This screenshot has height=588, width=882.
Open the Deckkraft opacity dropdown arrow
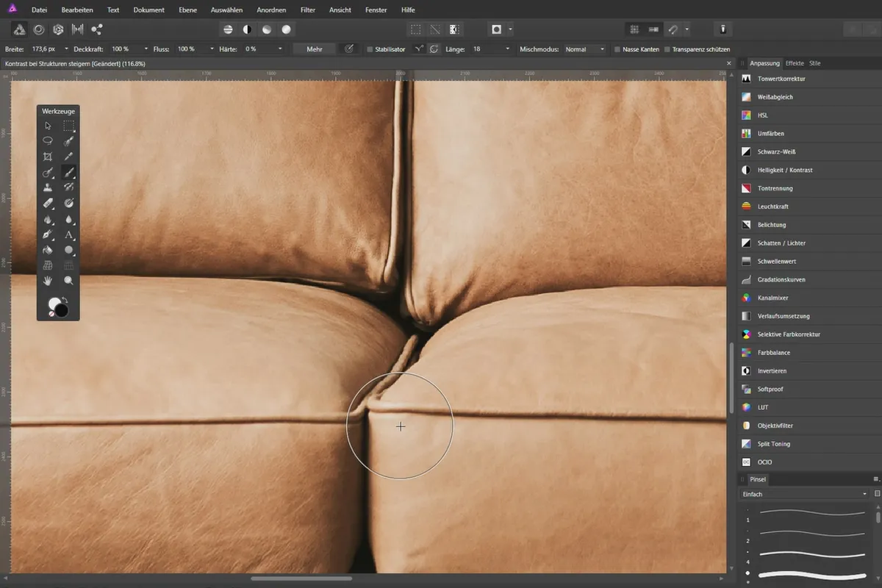pos(146,49)
